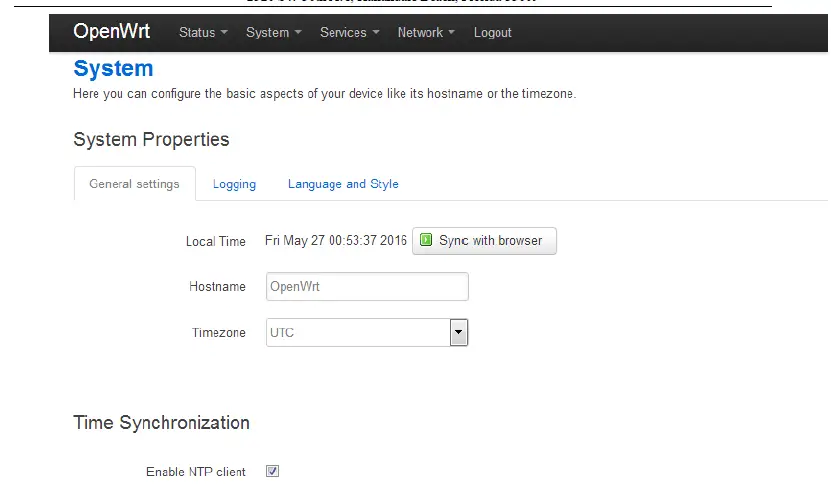Open the Language and Style tab
831x484 pixels.
click(x=343, y=184)
